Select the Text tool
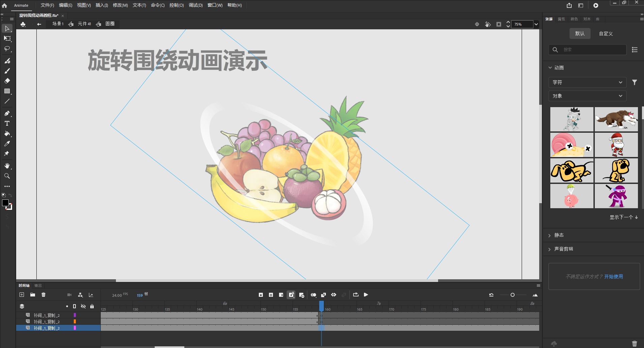 coord(7,123)
